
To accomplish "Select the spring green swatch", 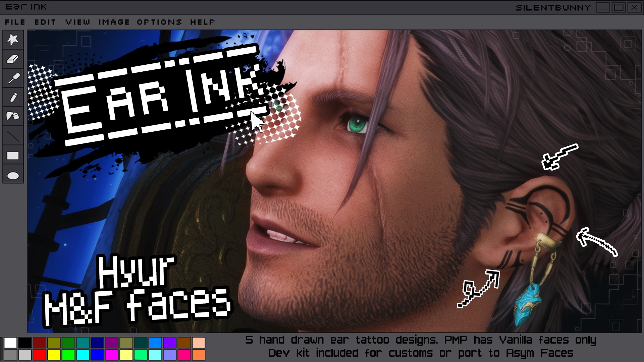I will (141, 355).
